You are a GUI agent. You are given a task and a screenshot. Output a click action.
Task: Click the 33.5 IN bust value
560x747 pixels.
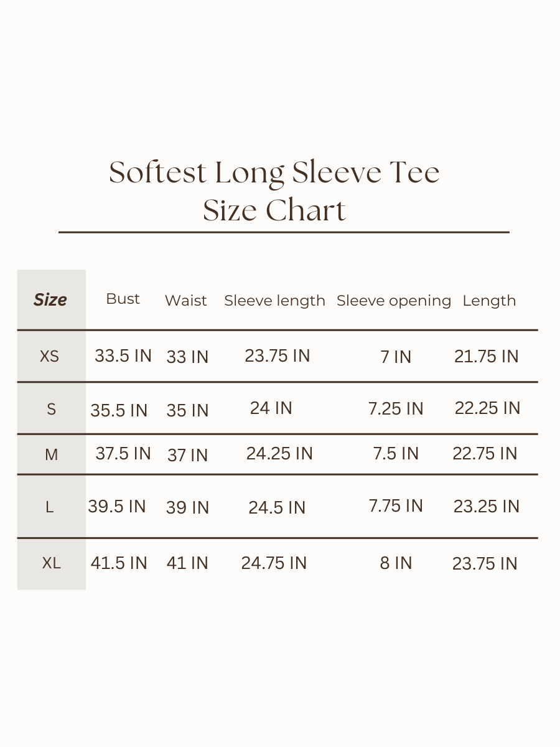point(123,356)
